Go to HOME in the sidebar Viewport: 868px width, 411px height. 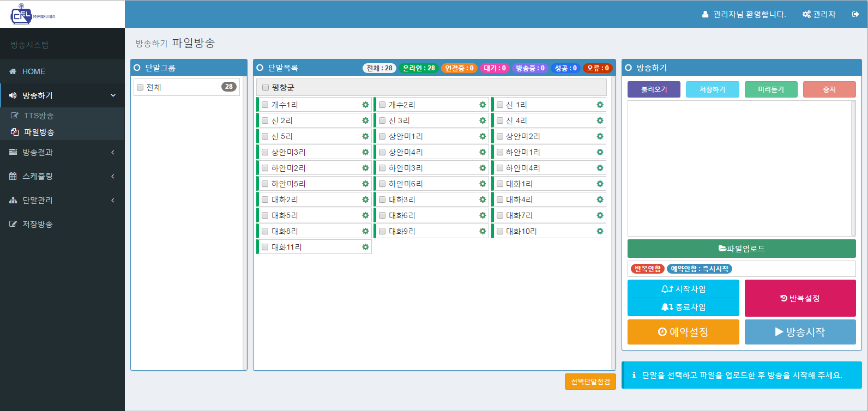point(34,71)
